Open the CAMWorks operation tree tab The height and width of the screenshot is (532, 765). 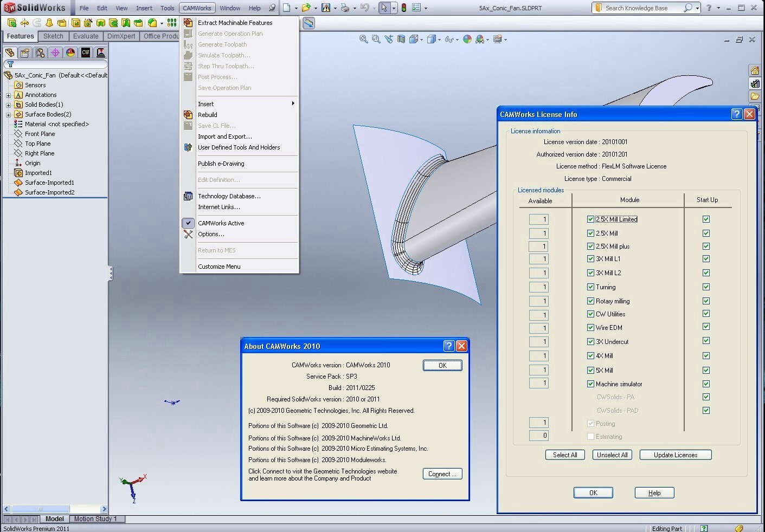click(x=101, y=53)
